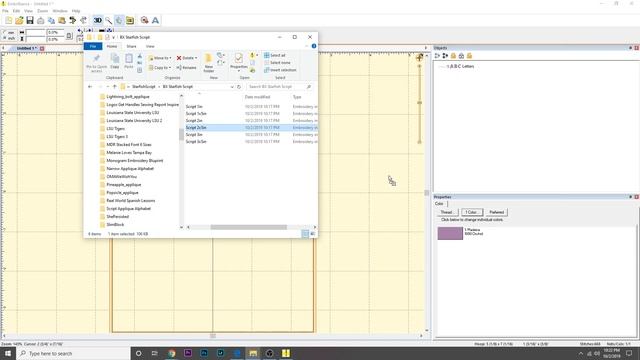Click the Print icon in Embrilliance toolbar
Screen dimensions: 640x360
pyautogui.click(x=40, y=20)
